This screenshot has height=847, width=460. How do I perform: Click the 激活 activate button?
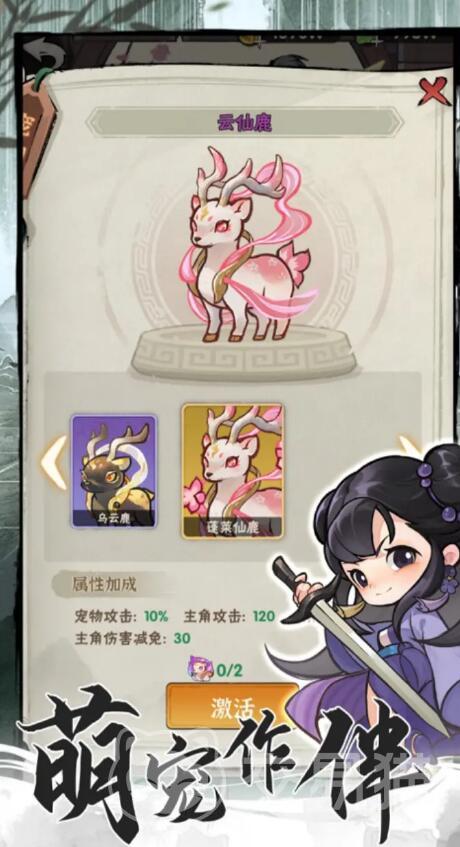232,707
